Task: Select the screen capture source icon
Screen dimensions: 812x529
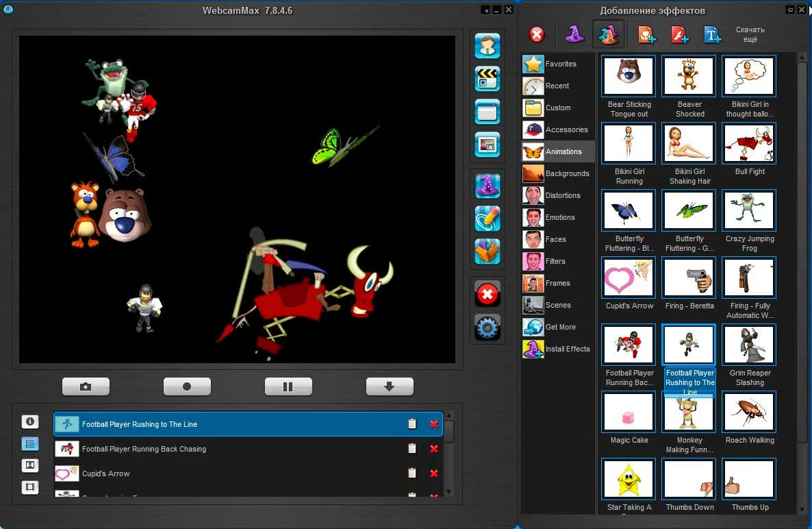Action: tap(487, 112)
